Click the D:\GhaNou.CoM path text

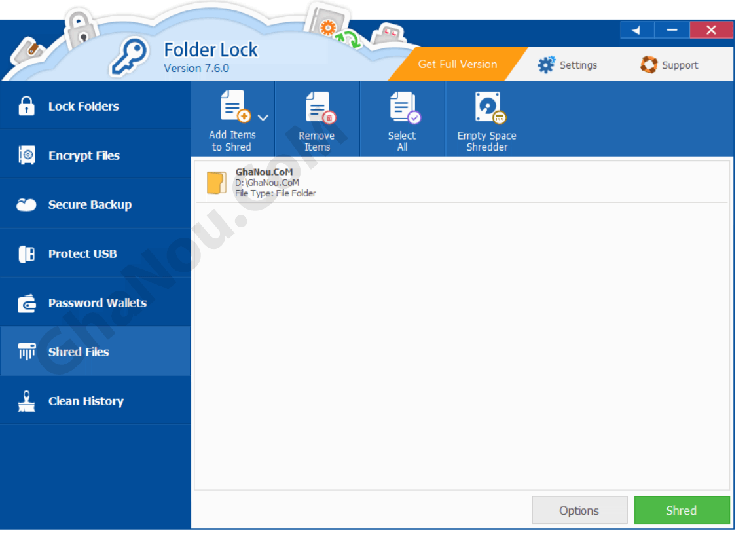point(267,183)
